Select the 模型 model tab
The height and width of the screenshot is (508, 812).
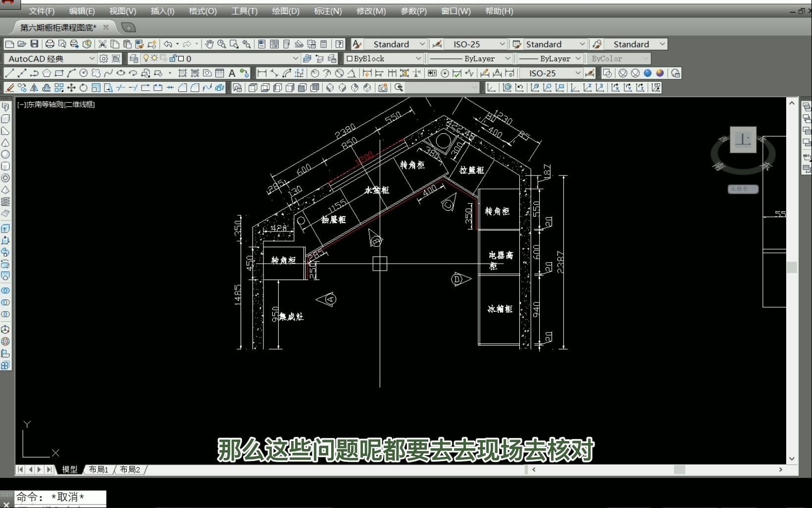[x=69, y=469]
